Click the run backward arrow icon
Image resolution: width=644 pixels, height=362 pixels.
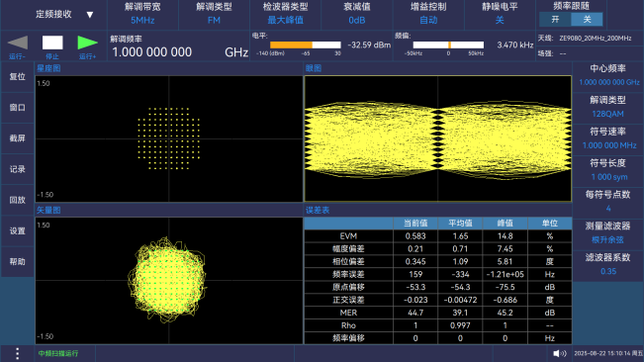(18, 43)
